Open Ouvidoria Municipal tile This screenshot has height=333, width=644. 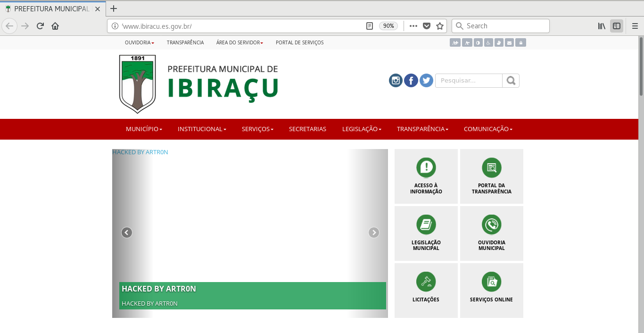(x=492, y=233)
